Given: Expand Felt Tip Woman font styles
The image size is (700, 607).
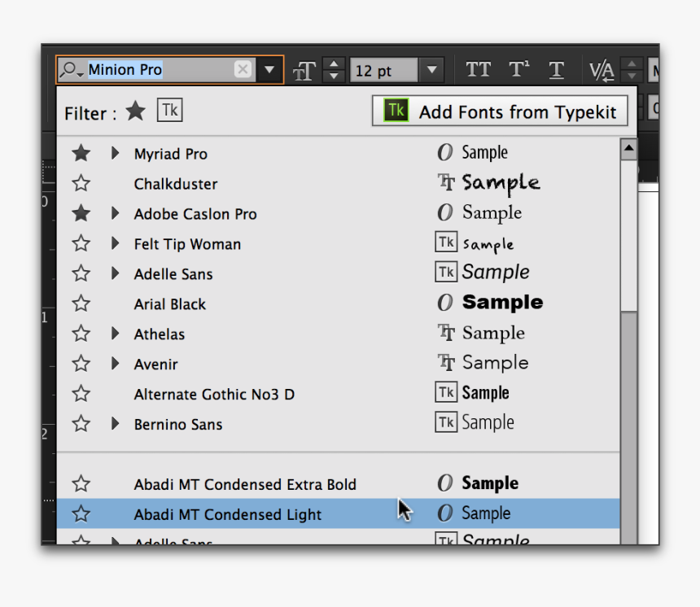Looking at the screenshot, I should click(x=116, y=243).
